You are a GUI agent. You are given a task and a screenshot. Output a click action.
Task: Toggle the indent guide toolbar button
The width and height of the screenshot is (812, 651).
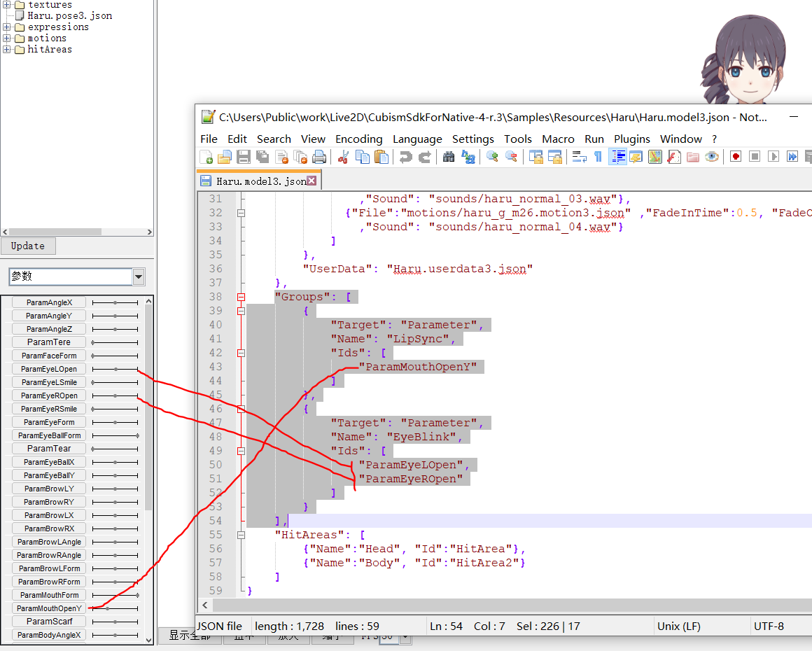617,157
